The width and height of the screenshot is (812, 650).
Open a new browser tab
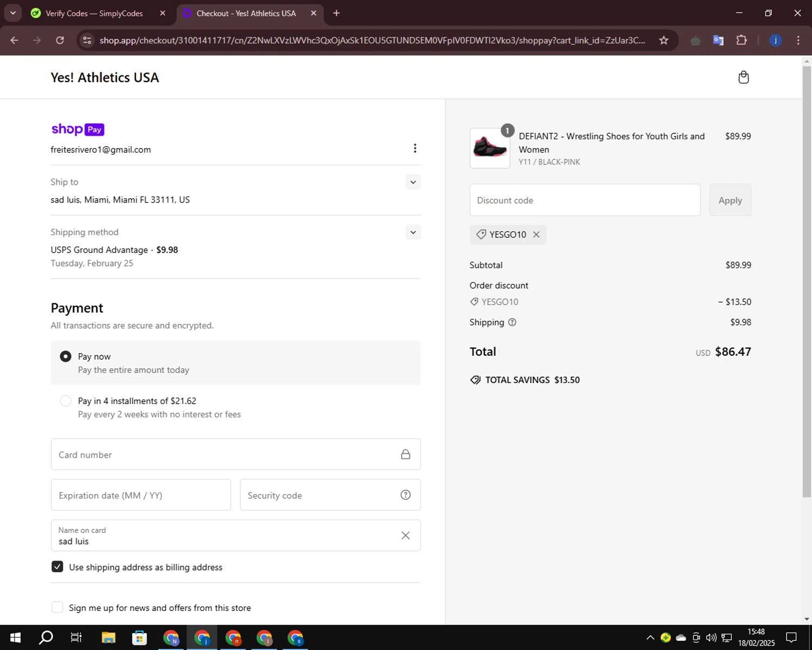[x=336, y=13]
